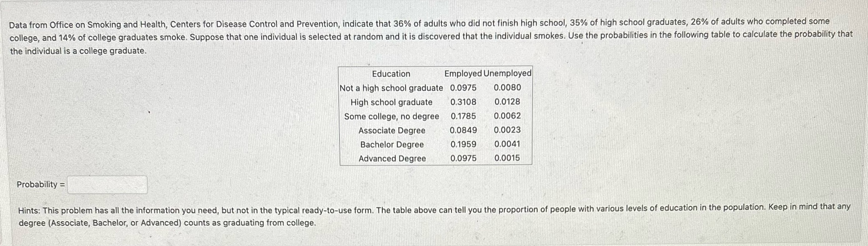The height and width of the screenshot is (246, 868).
Task: Click the 0.0849 employed value
Action: (x=463, y=130)
